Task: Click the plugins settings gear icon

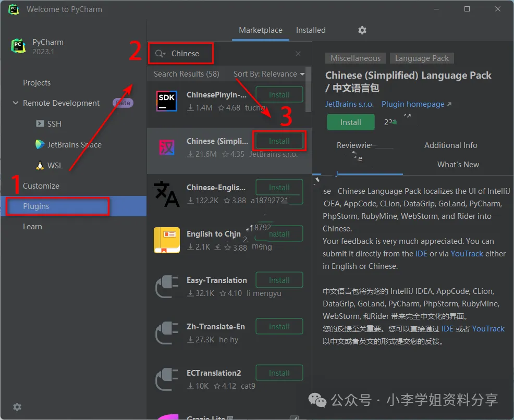Action: click(362, 30)
